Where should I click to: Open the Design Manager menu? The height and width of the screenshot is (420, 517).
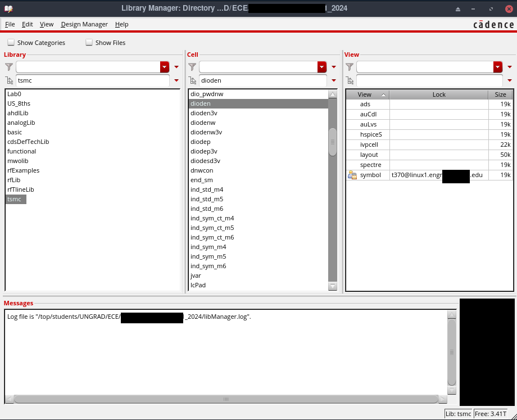[84, 24]
